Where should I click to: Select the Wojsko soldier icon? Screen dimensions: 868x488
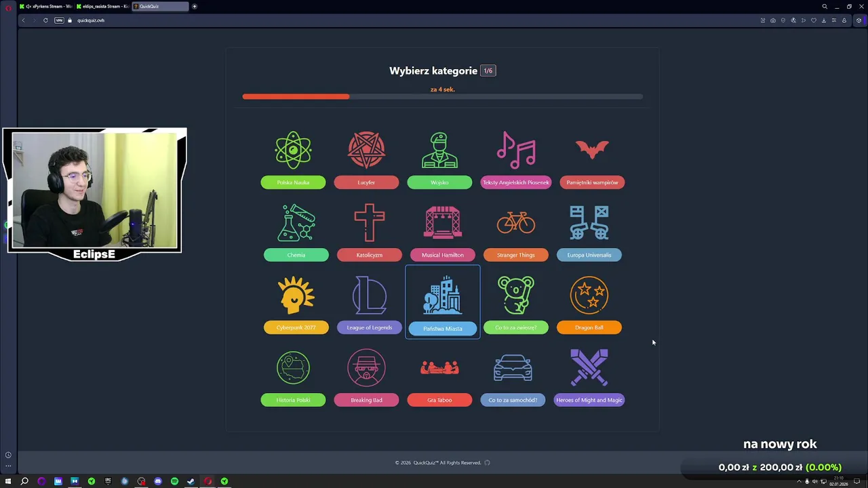pyautogui.click(x=439, y=150)
